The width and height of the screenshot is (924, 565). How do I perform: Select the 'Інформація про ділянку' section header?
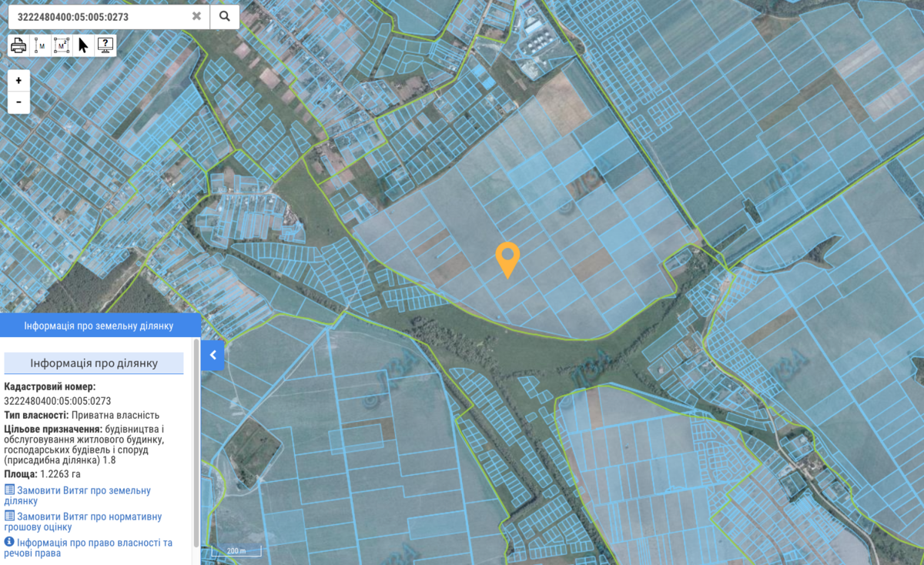[x=94, y=363]
